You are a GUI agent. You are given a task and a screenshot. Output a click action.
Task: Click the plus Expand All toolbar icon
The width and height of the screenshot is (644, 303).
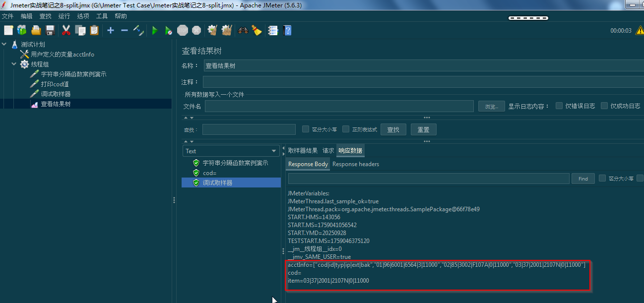[111, 30]
